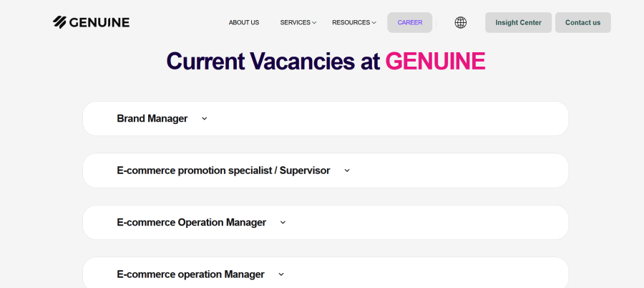Go to the Insight Center
Screen dimensions: 644x288
coord(518,22)
